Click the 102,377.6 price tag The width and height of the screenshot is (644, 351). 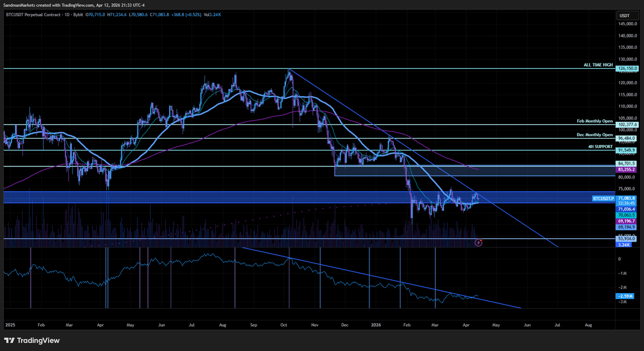pyautogui.click(x=626, y=125)
